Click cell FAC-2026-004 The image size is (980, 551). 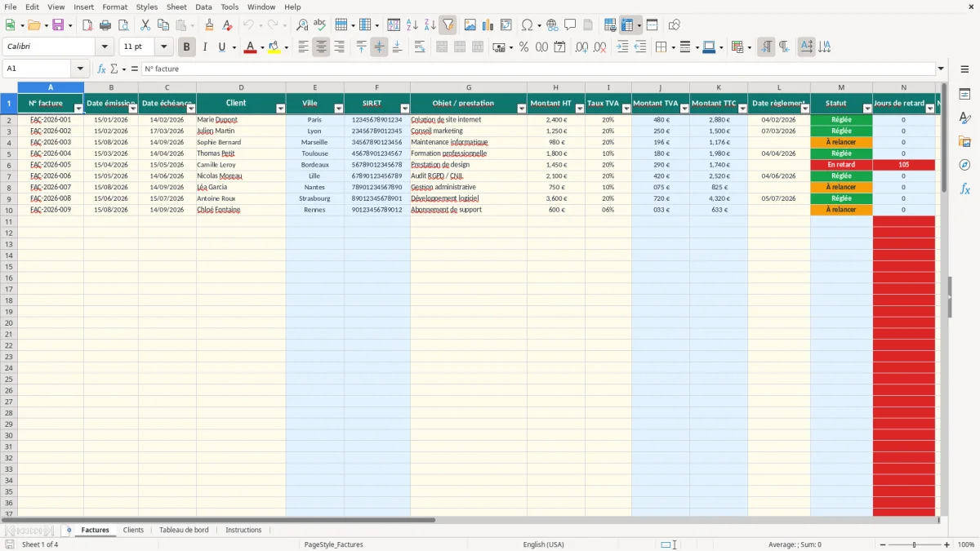tap(51, 153)
